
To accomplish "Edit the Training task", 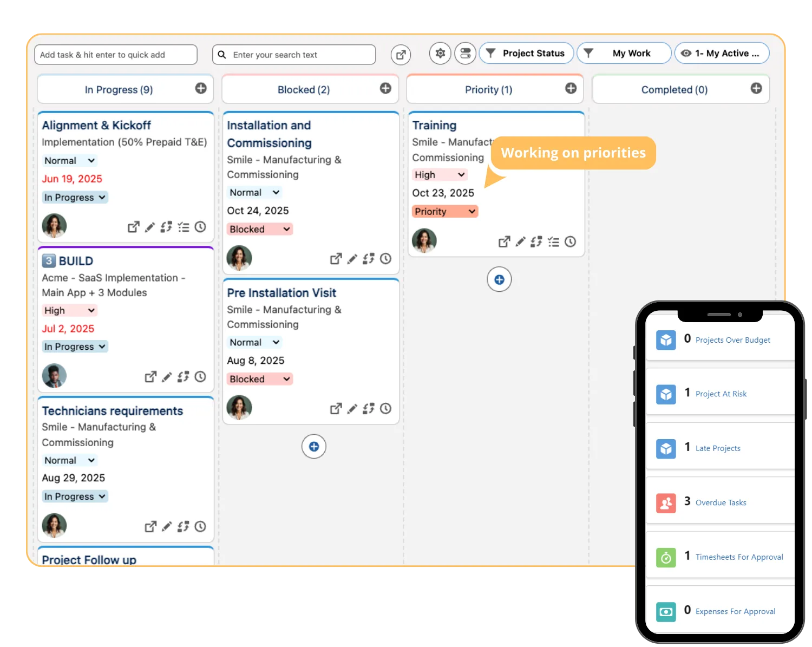I will click(x=520, y=242).
